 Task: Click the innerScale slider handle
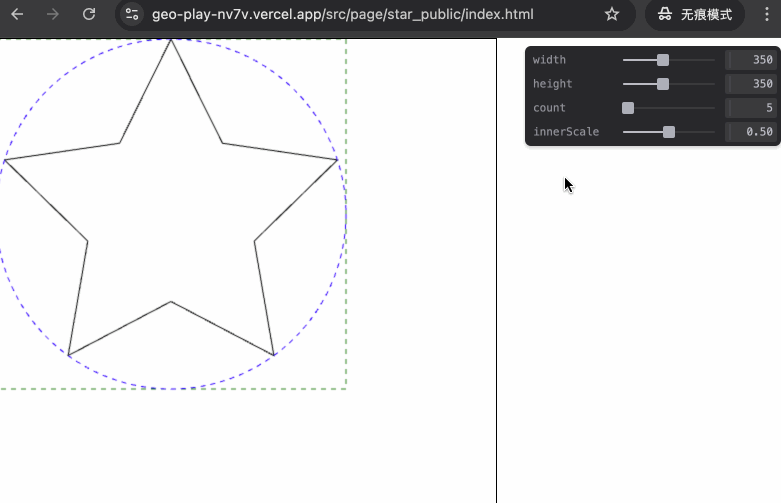(669, 131)
